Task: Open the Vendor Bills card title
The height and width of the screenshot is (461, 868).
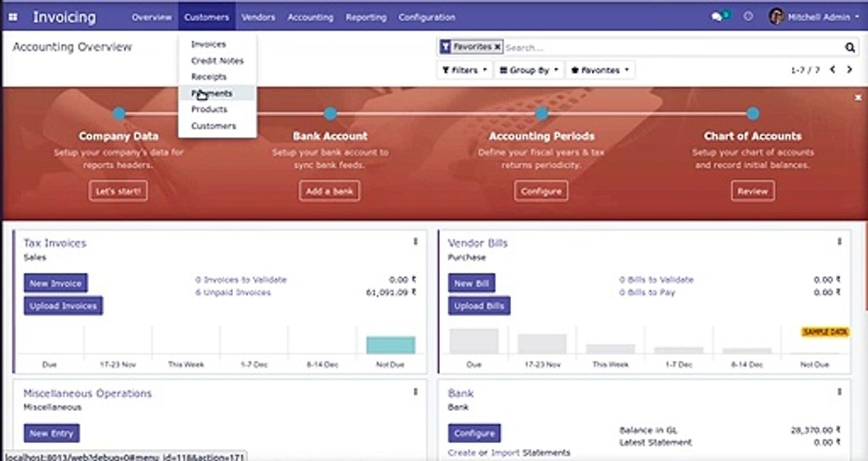Action: [x=478, y=243]
